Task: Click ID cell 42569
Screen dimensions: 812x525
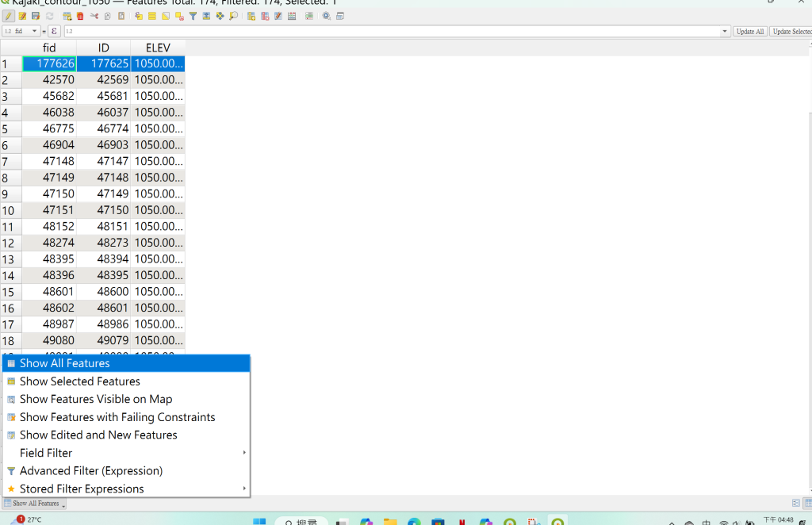Action: (104, 80)
